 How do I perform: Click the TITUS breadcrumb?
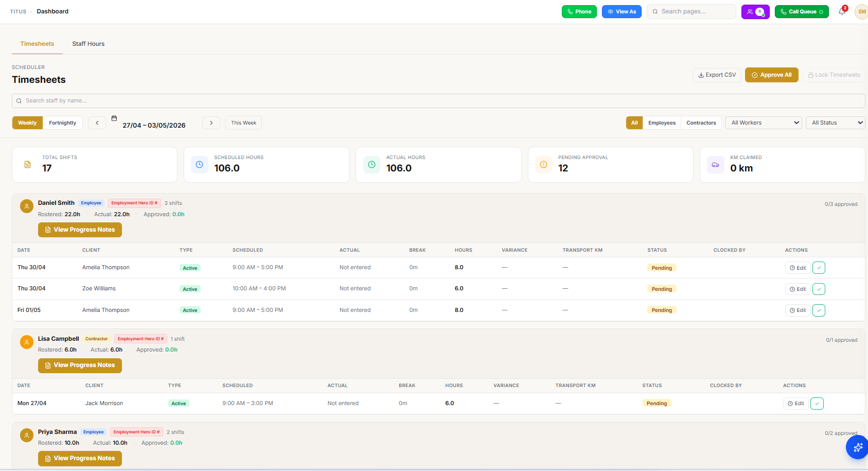18,11
